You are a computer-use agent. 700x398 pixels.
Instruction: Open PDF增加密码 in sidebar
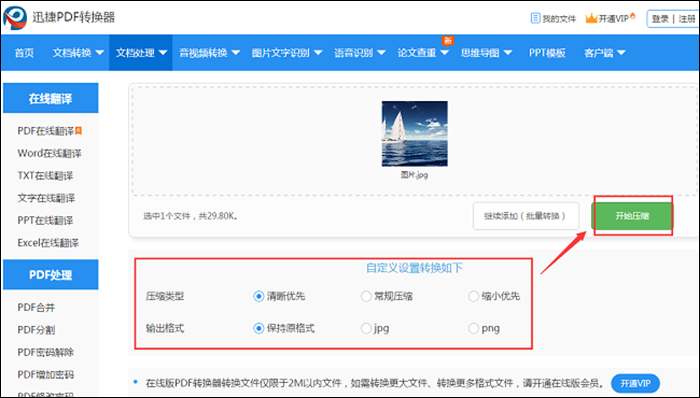(46, 374)
